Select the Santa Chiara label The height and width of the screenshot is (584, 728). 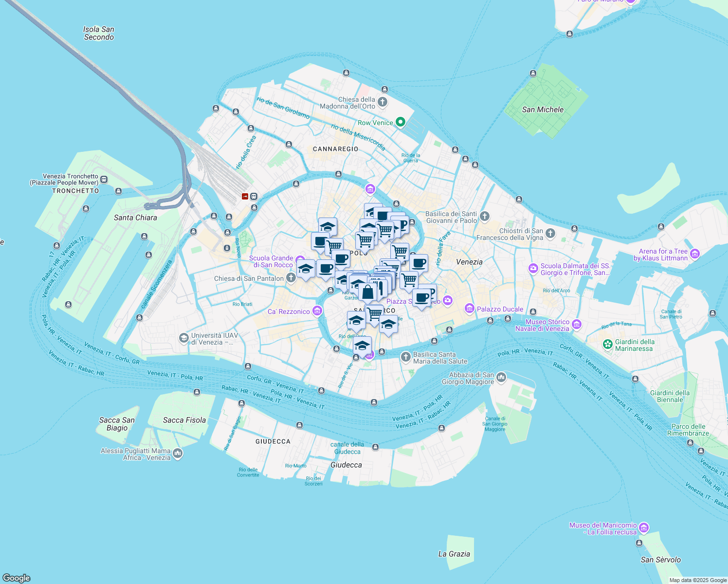click(135, 218)
